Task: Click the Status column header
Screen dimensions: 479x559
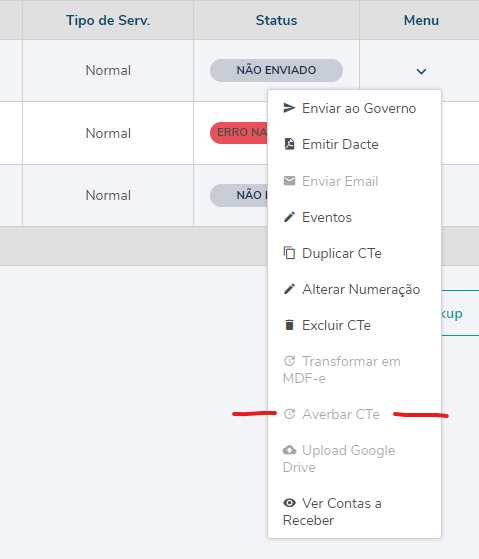Action: coord(276,20)
